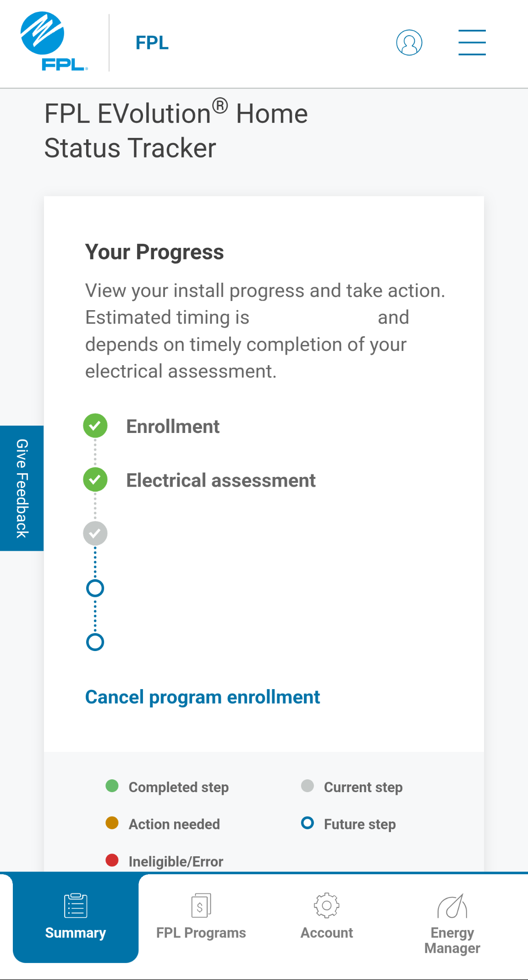Click the Electrical assessment step label
528x980 pixels.
click(x=220, y=480)
